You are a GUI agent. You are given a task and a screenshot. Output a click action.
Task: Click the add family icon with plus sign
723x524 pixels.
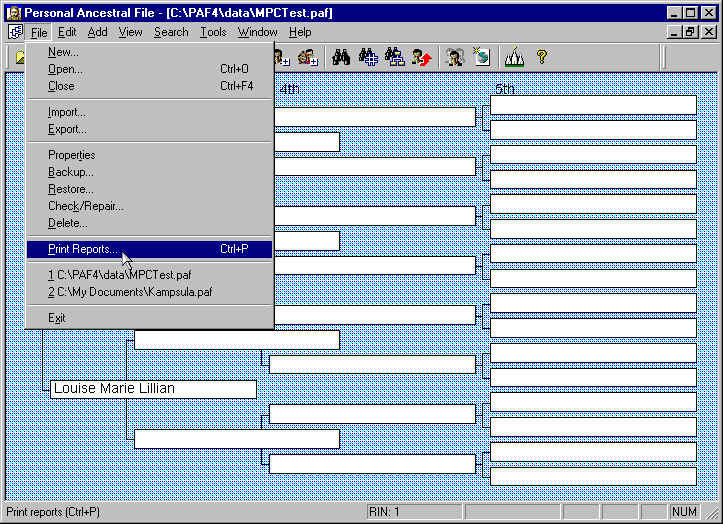coord(307,57)
